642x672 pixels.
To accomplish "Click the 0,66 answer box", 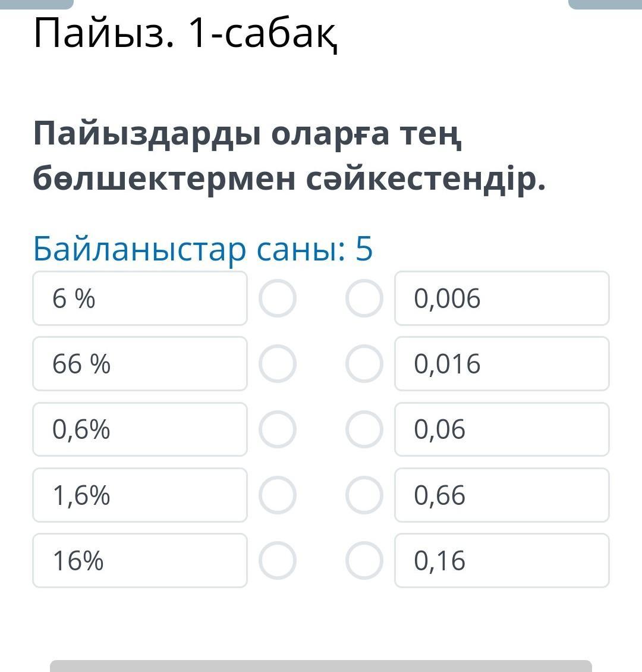I will coord(502,495).
